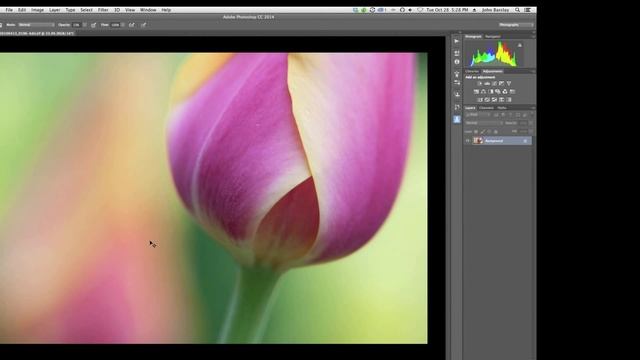Screen dimensions: 640x360
Task: Switch to the Channels tab
Action: tap(486, 108)
